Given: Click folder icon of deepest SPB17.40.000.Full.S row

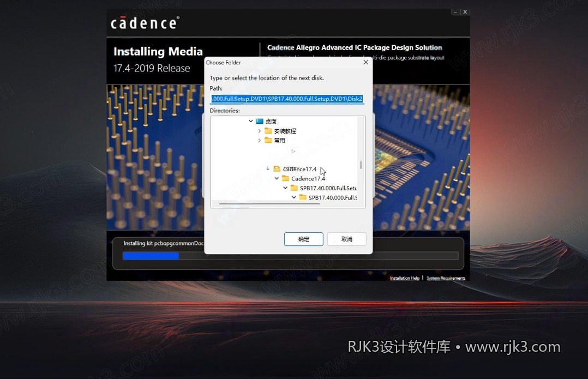Looking at the screenshot, I should point(303,197).
